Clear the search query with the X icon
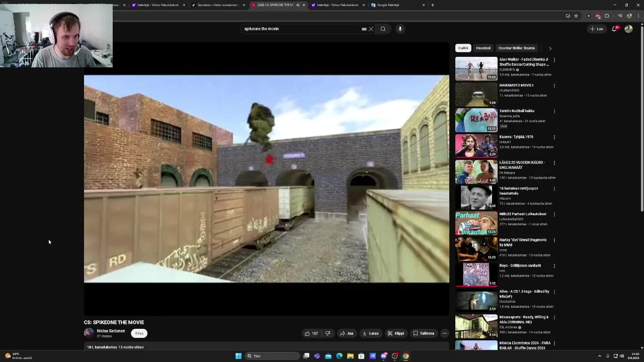The image size is (644, 362). click(371, 29)
